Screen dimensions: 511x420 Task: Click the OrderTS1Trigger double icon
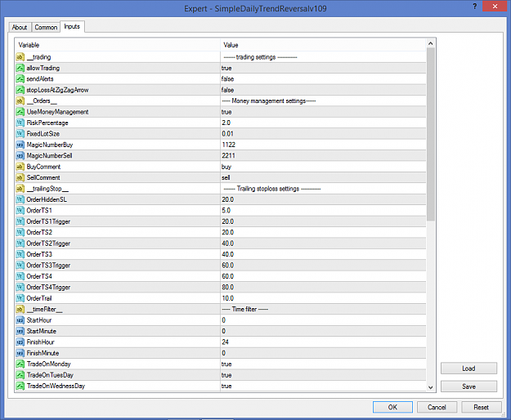coord(20,221)
